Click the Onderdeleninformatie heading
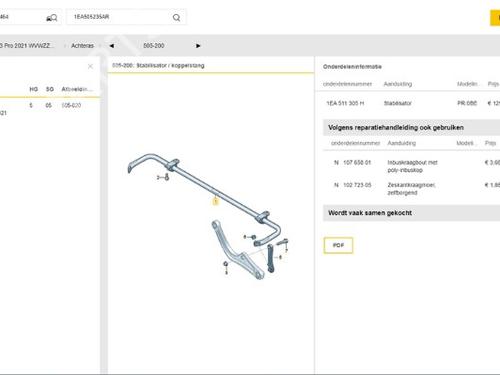The height and width of the screenshot is (375, 500). (x=352, y=67)
